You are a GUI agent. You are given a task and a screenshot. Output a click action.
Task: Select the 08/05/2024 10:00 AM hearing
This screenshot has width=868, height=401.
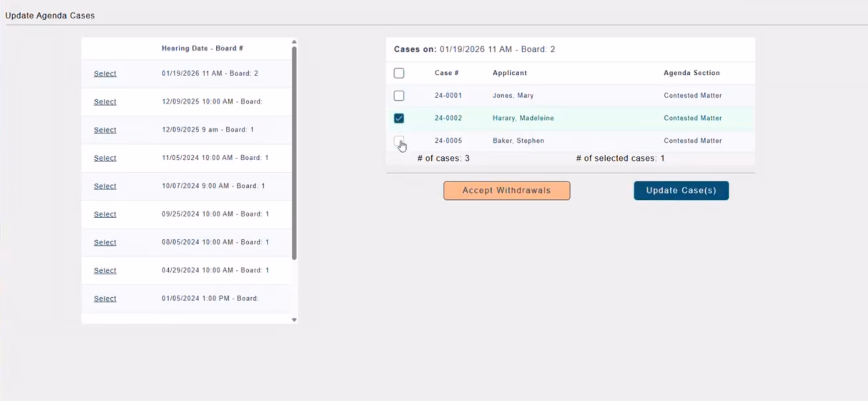point(105,242)
